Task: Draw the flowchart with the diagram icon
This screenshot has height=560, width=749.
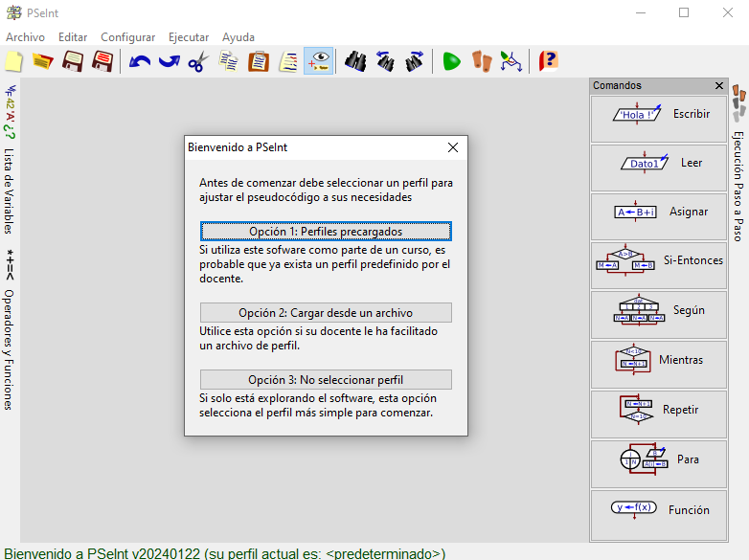Action: click(x=511, y=61)
